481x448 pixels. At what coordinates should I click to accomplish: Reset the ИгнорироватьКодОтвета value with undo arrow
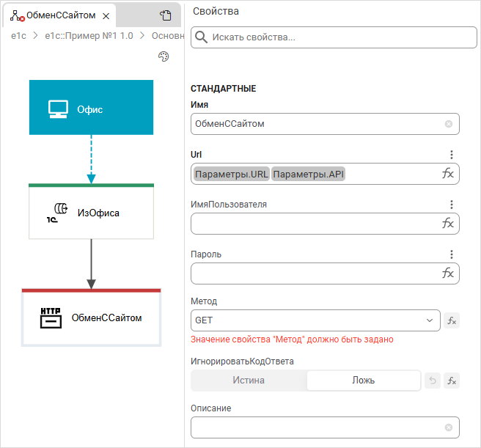pyautogui.click(x=433, y=381)
